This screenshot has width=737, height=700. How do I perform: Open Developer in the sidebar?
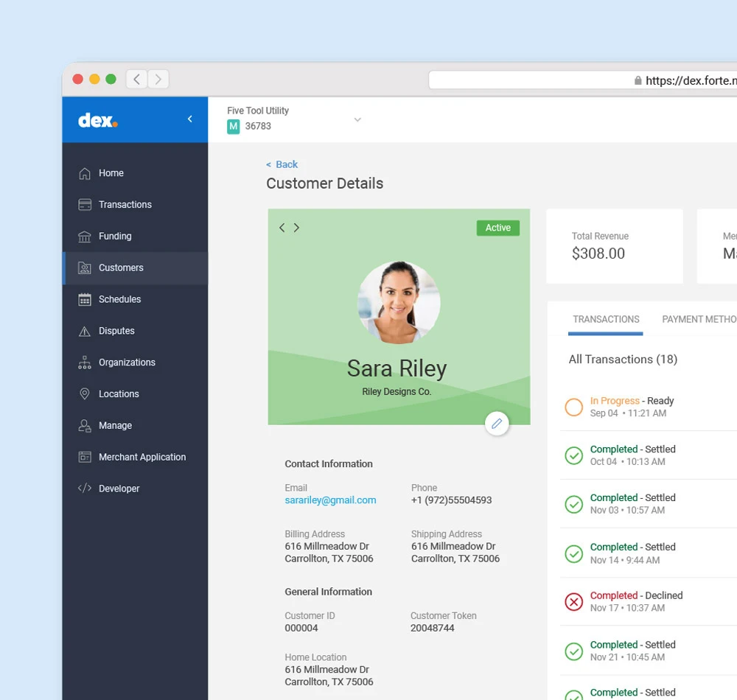pos(135,488)
